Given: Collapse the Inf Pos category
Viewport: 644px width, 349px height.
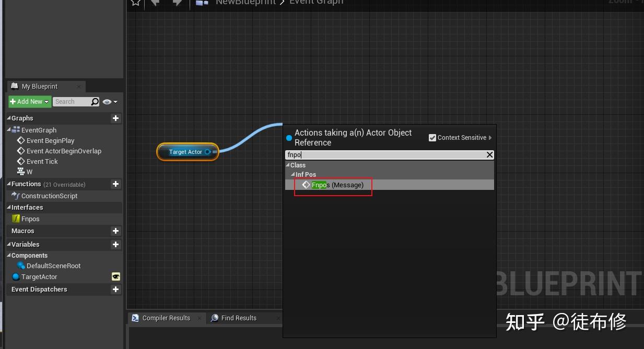Looking at the screenshot, I should coord(293,175).
